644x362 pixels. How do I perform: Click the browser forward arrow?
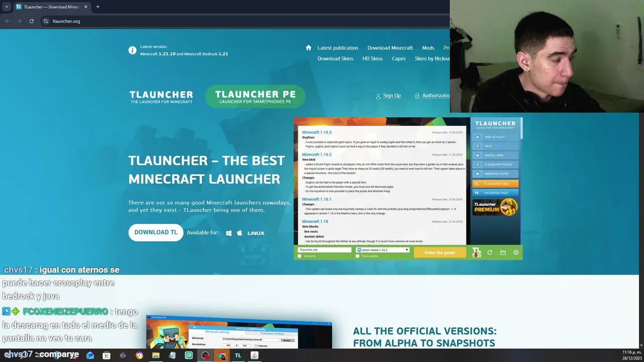pos(19,21)
